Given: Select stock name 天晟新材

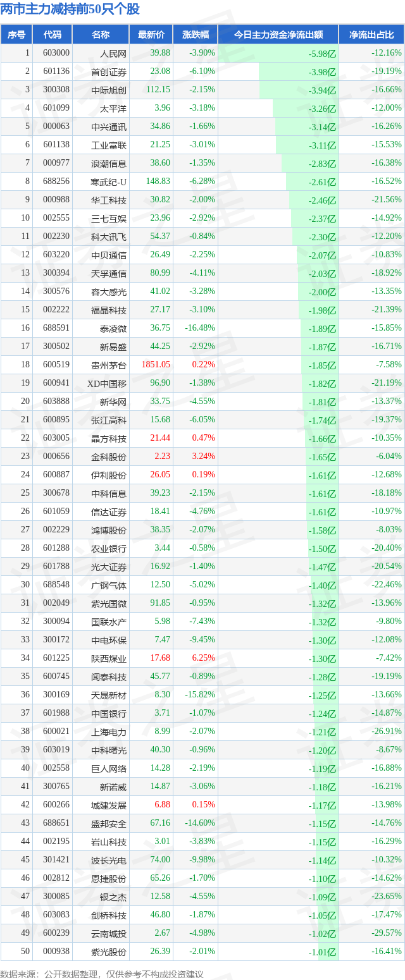Looking at the screenshot, I should [x=109, y=695].
